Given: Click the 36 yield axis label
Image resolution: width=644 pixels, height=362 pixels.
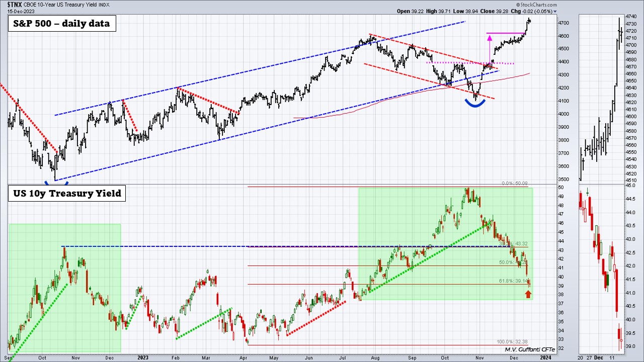Looking at the screenshot, I should pos(560,313).
